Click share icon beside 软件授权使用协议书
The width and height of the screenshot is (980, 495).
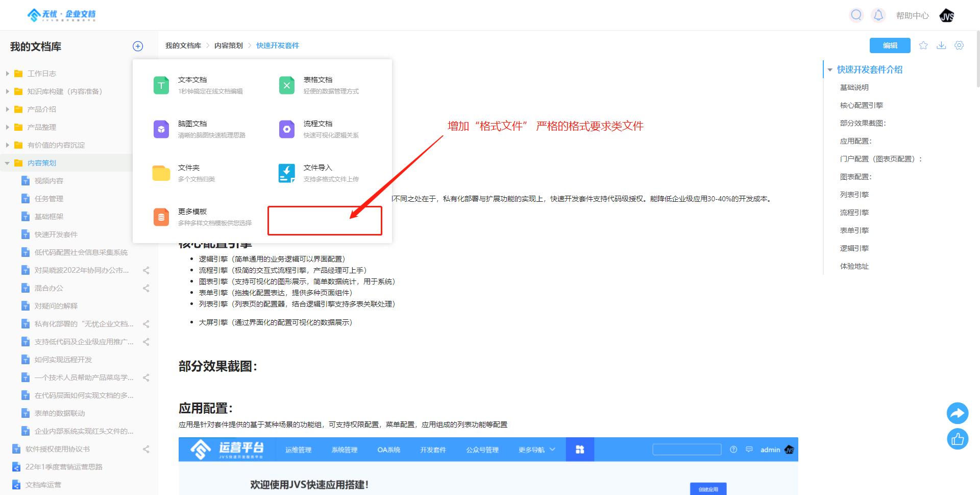pos(146,449)
